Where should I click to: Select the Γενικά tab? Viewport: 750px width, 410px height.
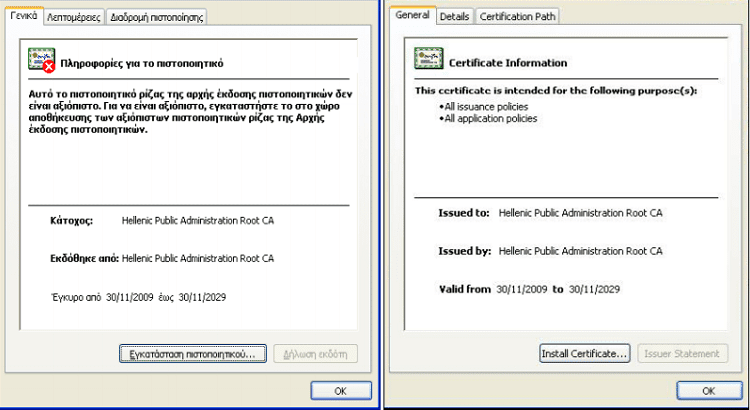[24, 16]
